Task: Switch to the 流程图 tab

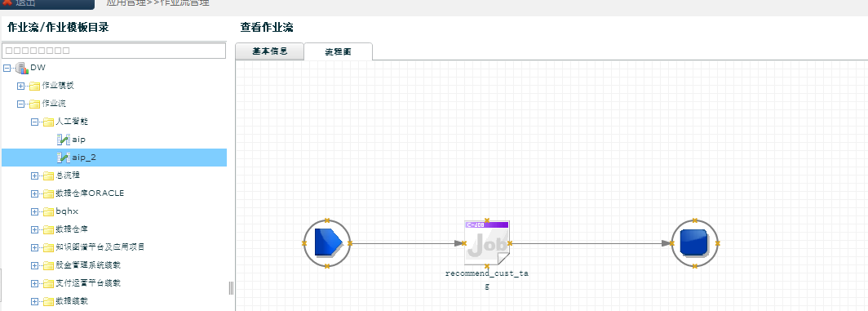Action: point(339,51)
